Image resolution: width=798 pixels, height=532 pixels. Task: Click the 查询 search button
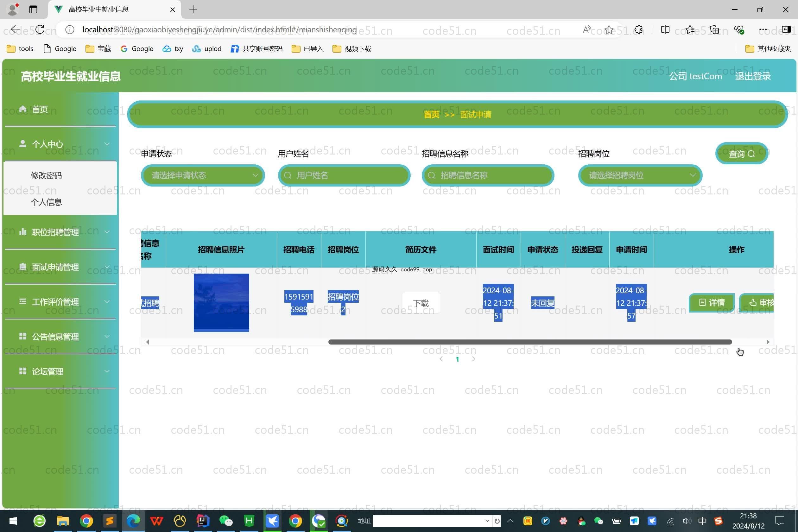point(742,154)
